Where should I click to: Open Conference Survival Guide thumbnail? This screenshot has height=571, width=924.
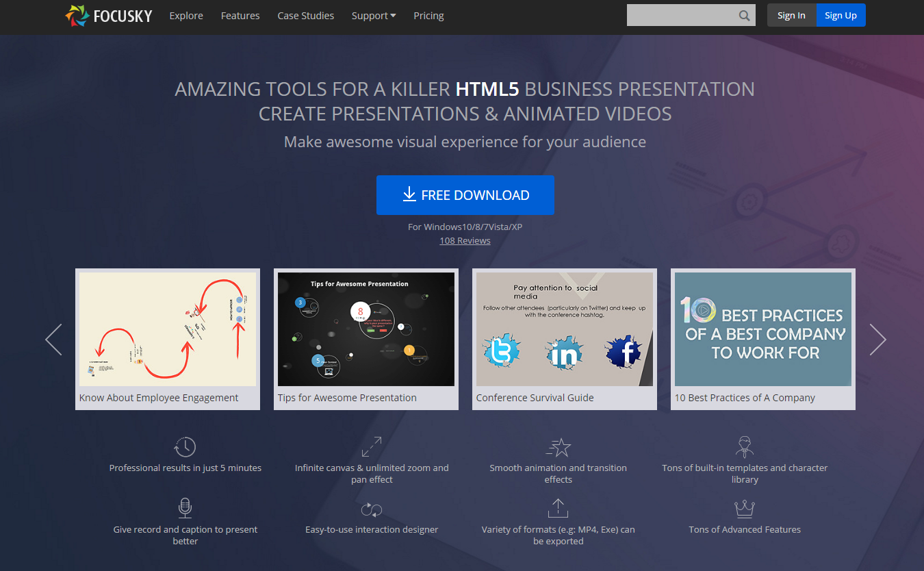(x=565, y=329)
